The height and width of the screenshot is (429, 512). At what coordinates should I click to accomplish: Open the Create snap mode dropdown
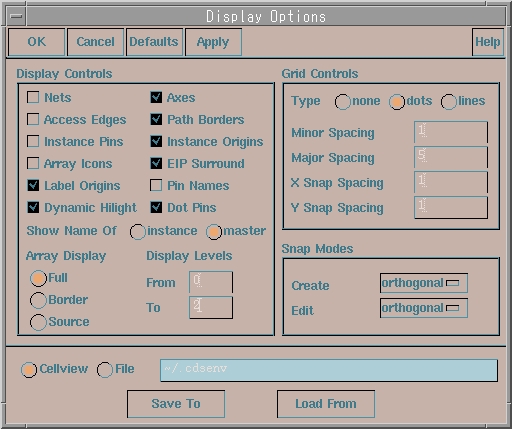point(424,283)
